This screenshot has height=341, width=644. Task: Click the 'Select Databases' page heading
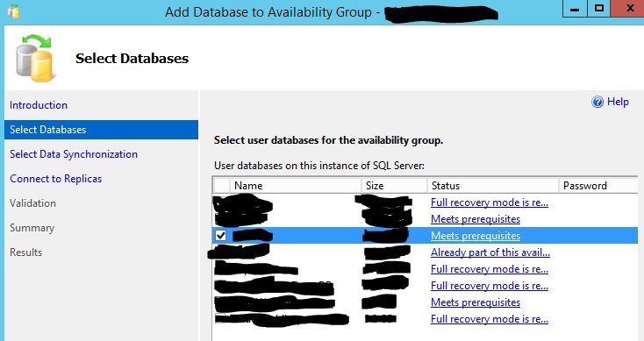pyautogui.click(x=132, y=58)
